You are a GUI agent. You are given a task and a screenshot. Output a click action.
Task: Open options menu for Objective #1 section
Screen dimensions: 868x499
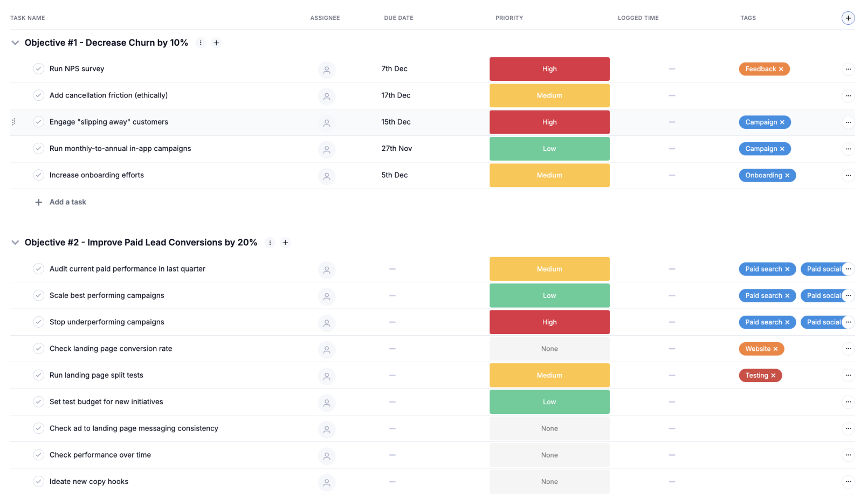point(201,43)
